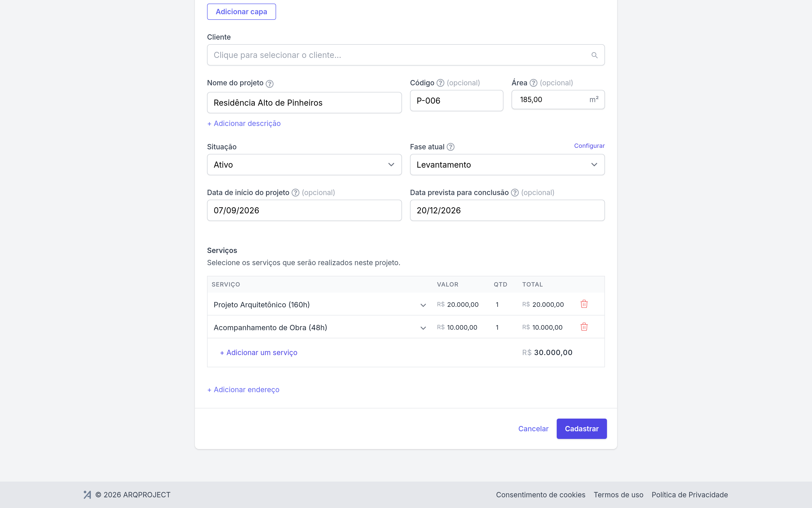Screen dimensions: 812x508
Task: Open help icon next to Área label
Action: point(533,83)
